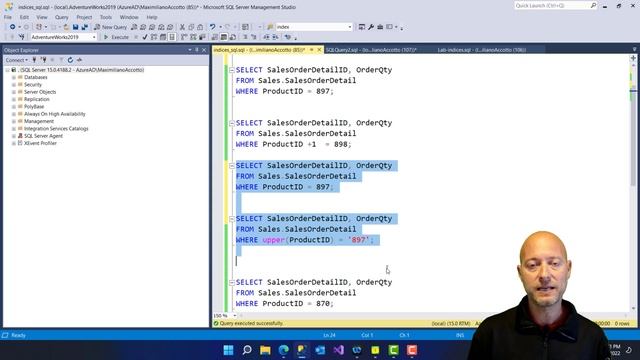The height and width of the screenshot is (360, 640).
Task: Collapse the SELECT block with upper(ProductID)
Action: click(231, 219)
